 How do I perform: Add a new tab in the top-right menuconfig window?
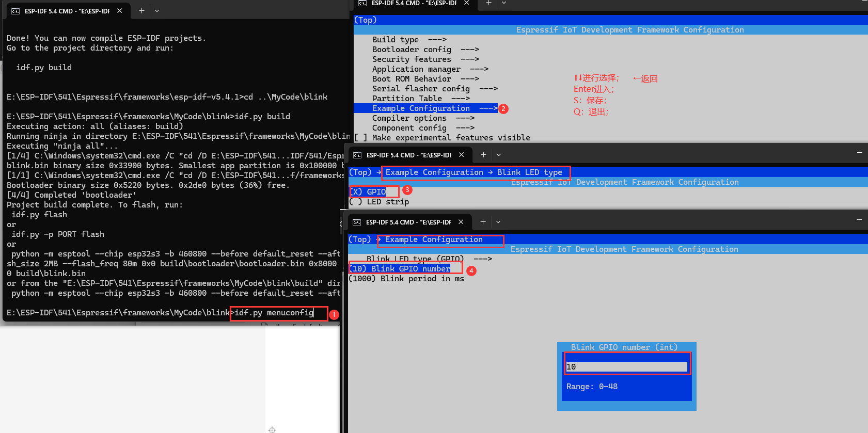(x=488, y=3)
